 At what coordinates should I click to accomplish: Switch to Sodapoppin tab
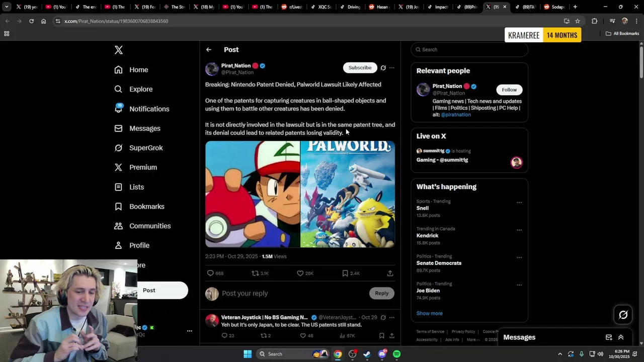(554, 7)
